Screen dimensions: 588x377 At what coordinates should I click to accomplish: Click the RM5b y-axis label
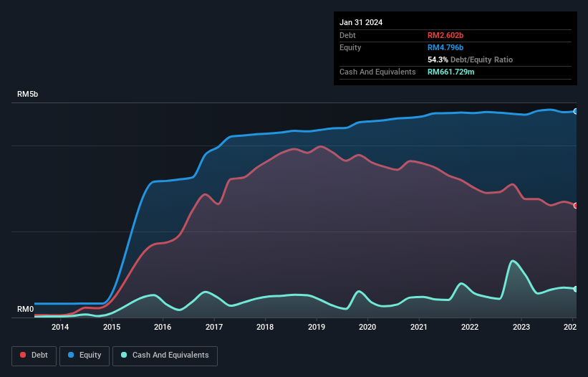[27, 94]
